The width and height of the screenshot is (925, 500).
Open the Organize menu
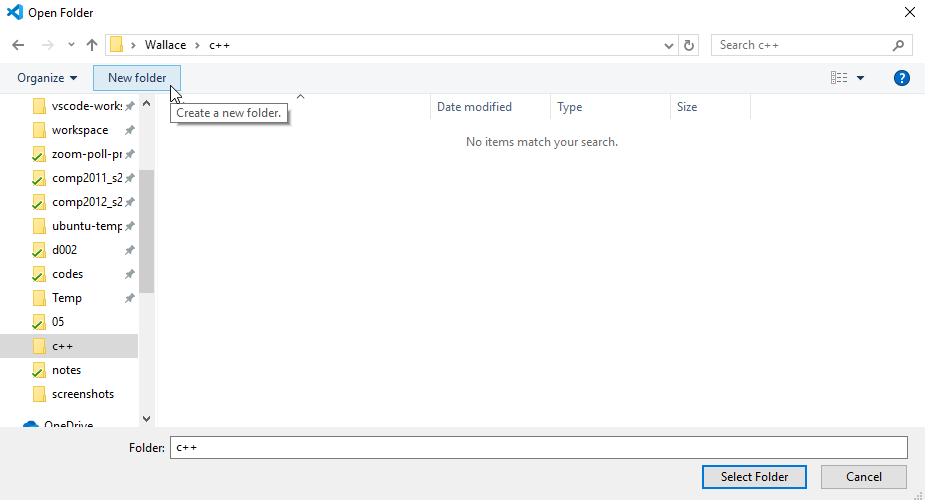tap(47, 78)
